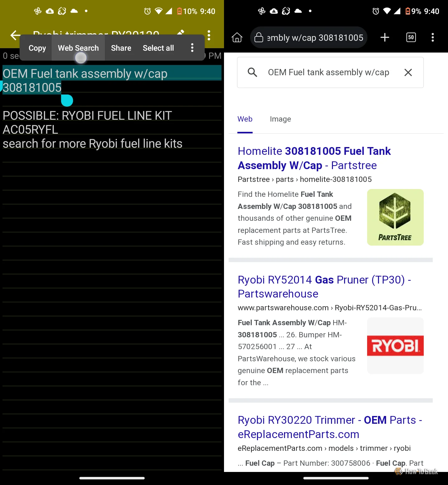Tap the www.partswarehouse.com breadcrumb URL
The image size is (448, 485).
tap(330, 308)
